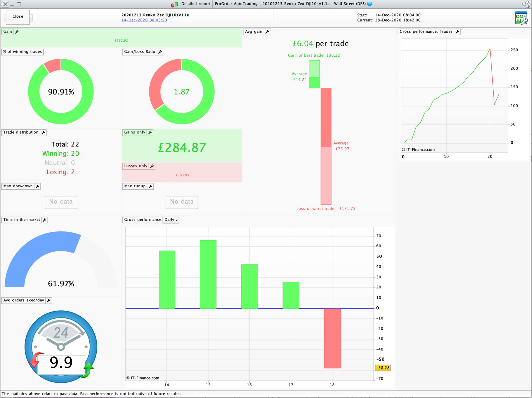The image size is (532, 398).
Task: Open Avg orders exec/day wrench icon
Action: pos(49,300)
